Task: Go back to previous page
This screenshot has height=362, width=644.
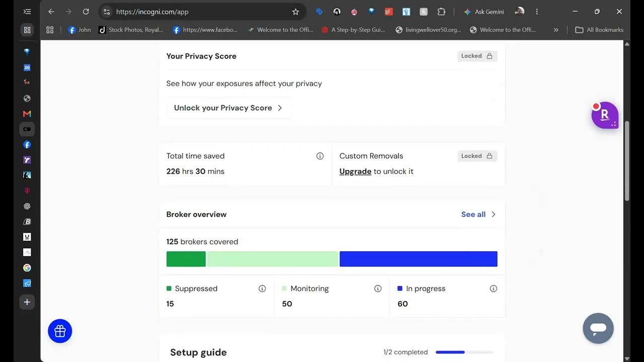Action: click(51, 12)
